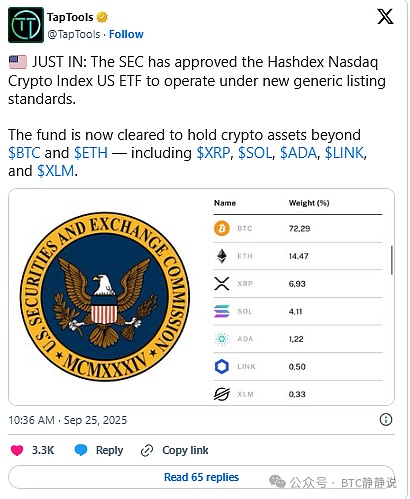
Task: Like the tweet with heart icon
Action: (x=17, y=450)
